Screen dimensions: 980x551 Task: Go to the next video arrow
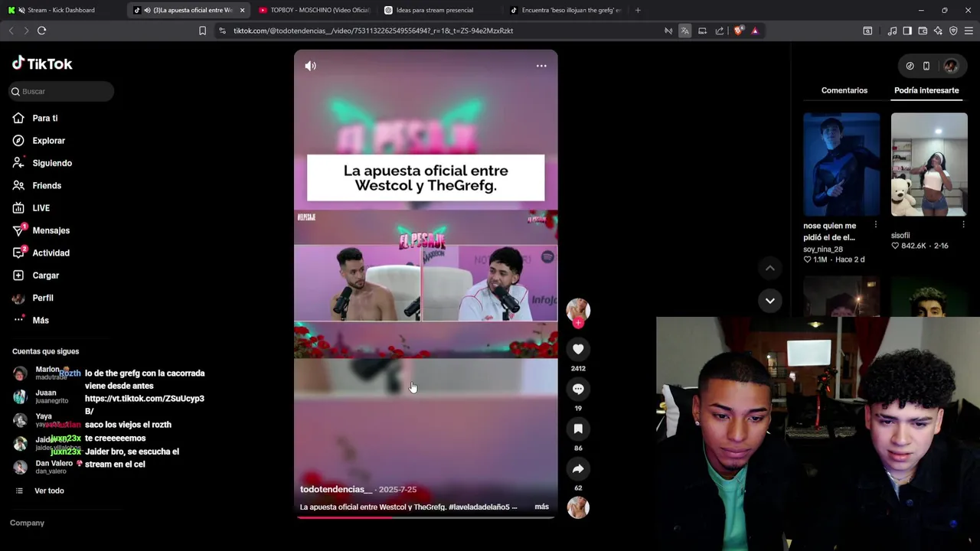click(770, 300)
